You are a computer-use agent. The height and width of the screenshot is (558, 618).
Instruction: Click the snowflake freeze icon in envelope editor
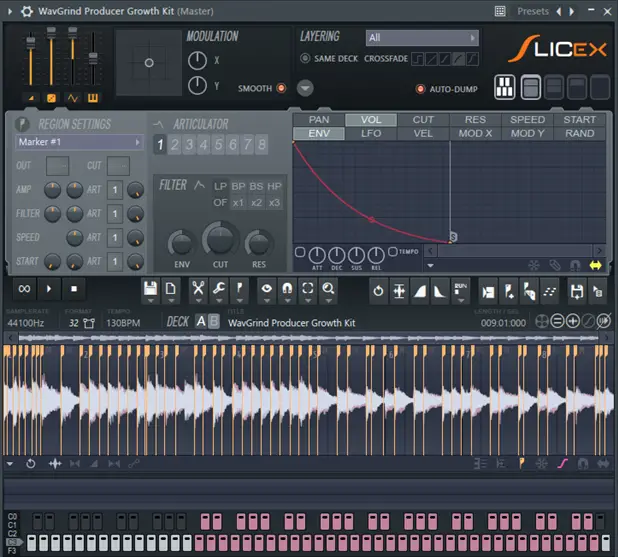[x=534, y=266]
